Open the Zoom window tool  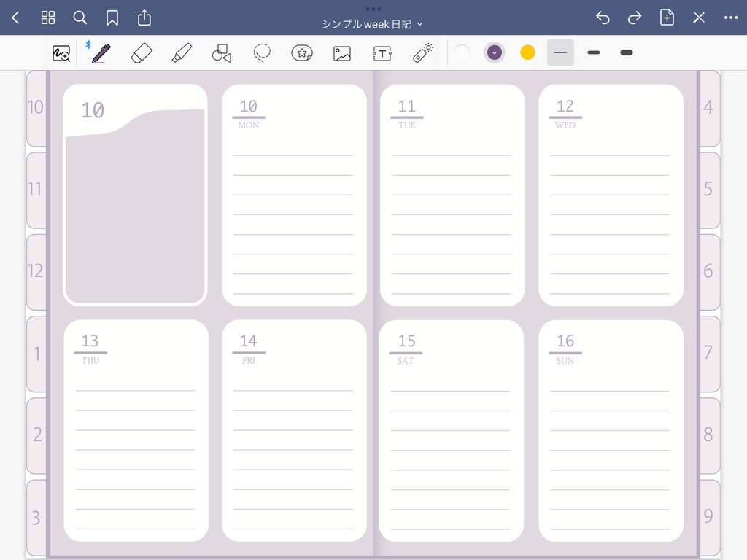[x=61, y=52]
